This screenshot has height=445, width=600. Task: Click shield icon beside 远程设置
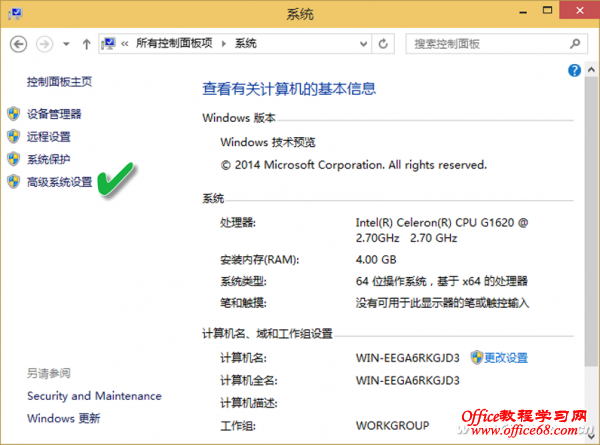click(14, 136)
